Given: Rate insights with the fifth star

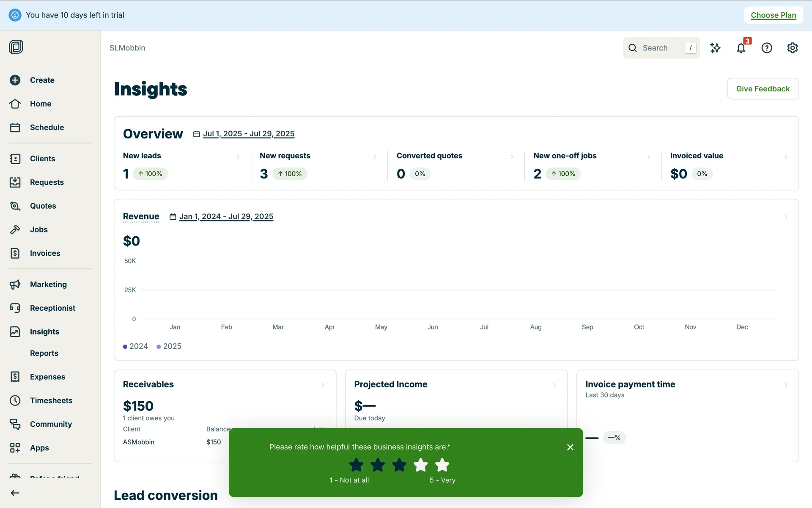Looking at the screenshot, I should click(x=442, y=465).
